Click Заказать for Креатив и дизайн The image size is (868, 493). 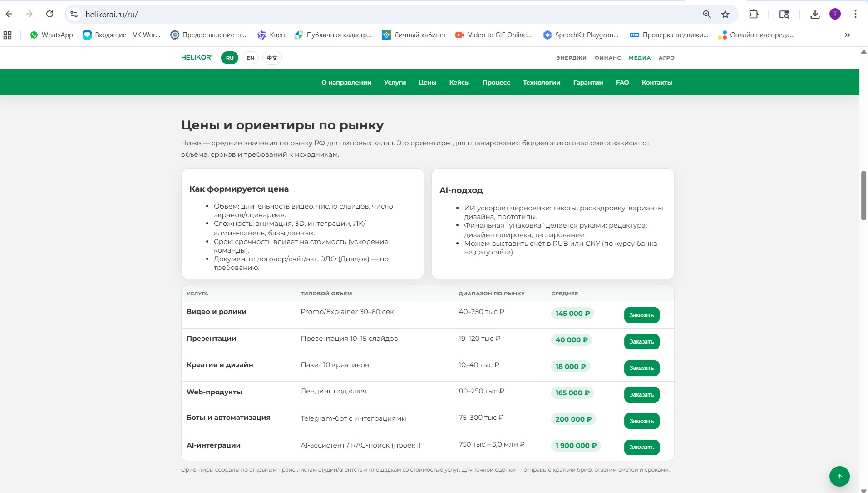point(641,368)
